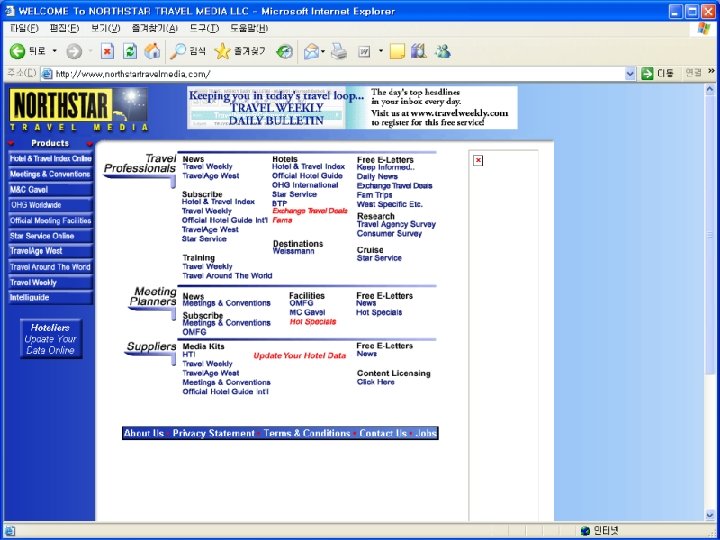Open Consumer Survey link
Screen dimensions: 720x540
tap(389, 233)
